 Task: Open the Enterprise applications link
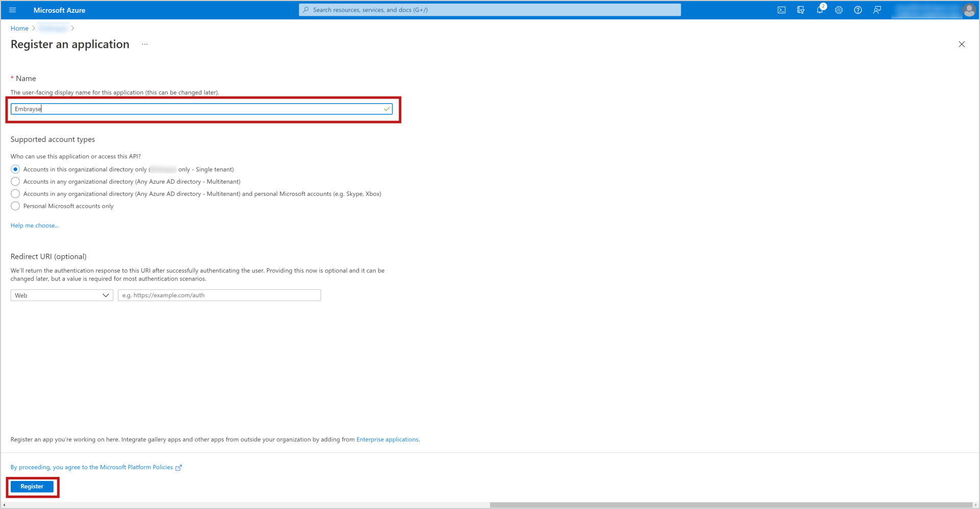[x=387, y=440]
